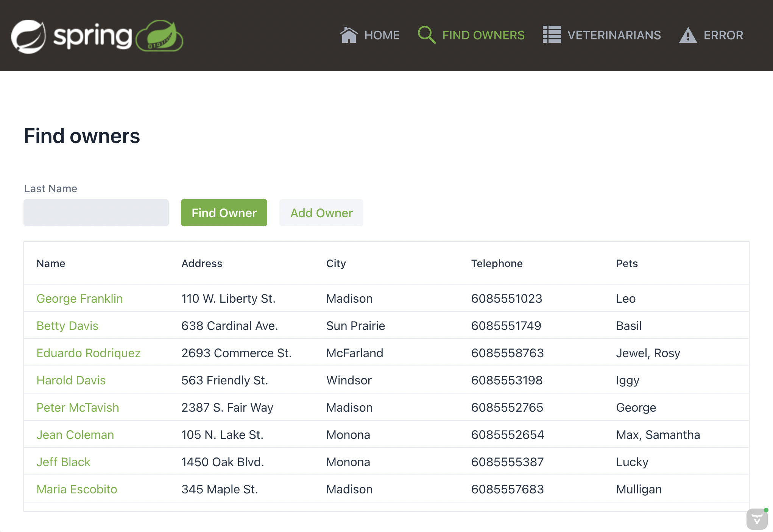Image resolution: width=773 pixels, height=532 pixels.
Task: Open Betty Davis owner details
Action: click(67, 326)
